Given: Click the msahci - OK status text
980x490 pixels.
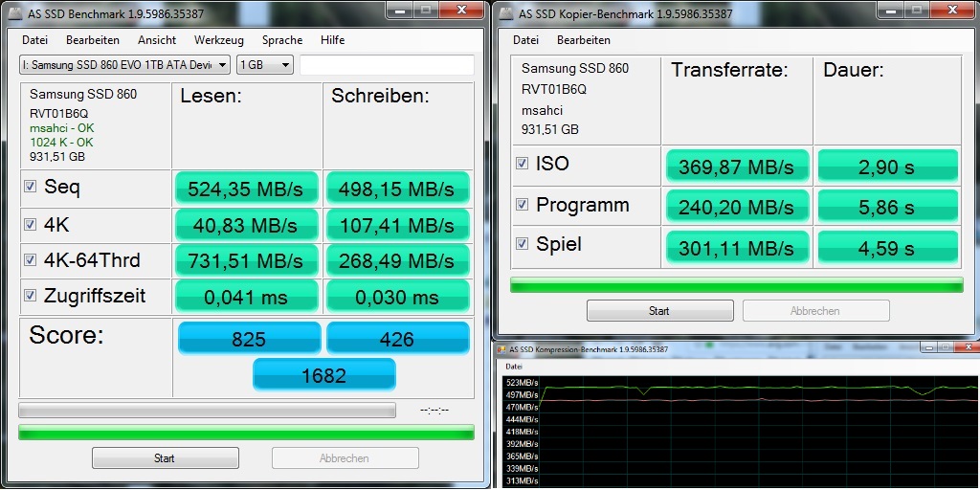Looking at the screenshot, I should 62,128.
